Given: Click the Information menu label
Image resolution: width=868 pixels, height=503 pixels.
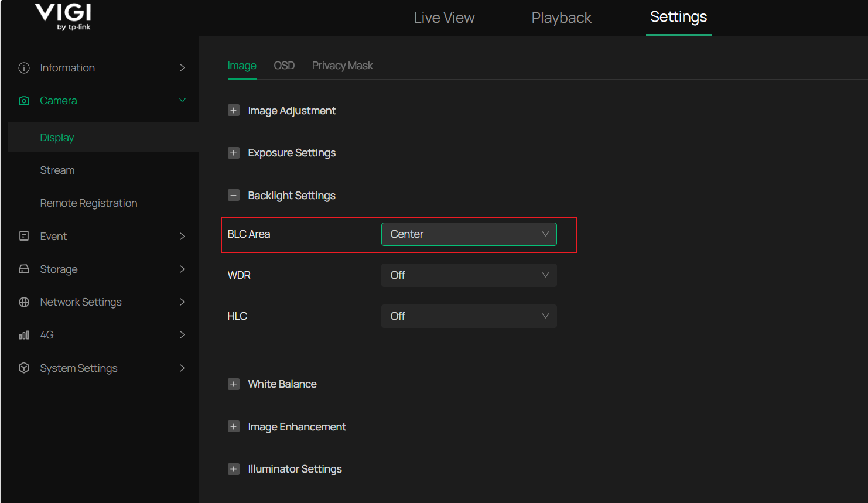Looking at the screenshot, I should click(67, 68).
